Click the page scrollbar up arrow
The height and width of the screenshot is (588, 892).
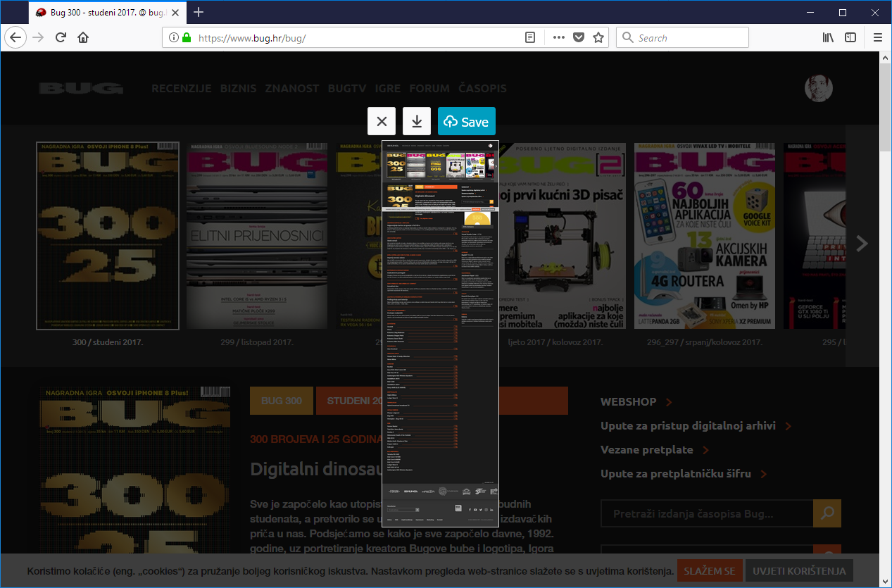[x=886, y=58]
